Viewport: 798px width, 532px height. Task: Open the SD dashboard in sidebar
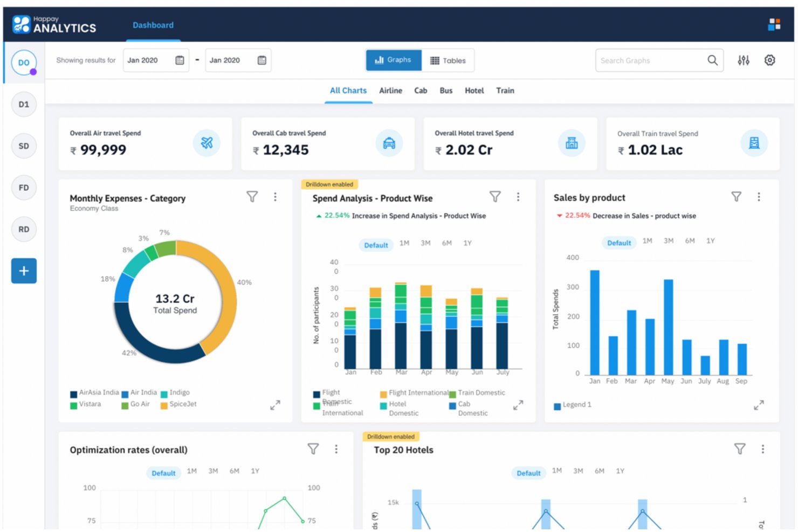(x=24, y=146)
